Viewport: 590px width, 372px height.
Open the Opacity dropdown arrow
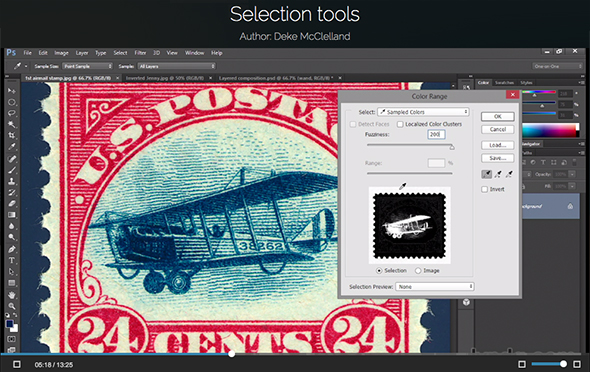(572, 174)
